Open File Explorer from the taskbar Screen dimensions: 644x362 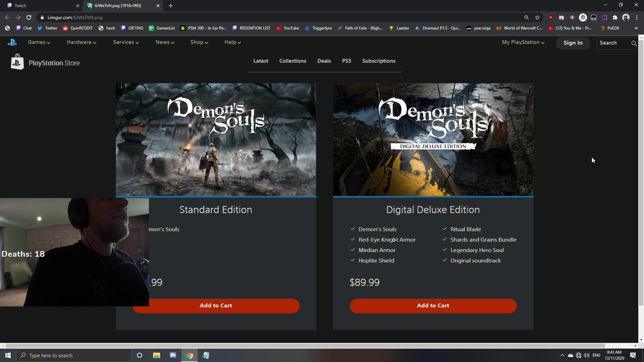[x=157, y=355]
